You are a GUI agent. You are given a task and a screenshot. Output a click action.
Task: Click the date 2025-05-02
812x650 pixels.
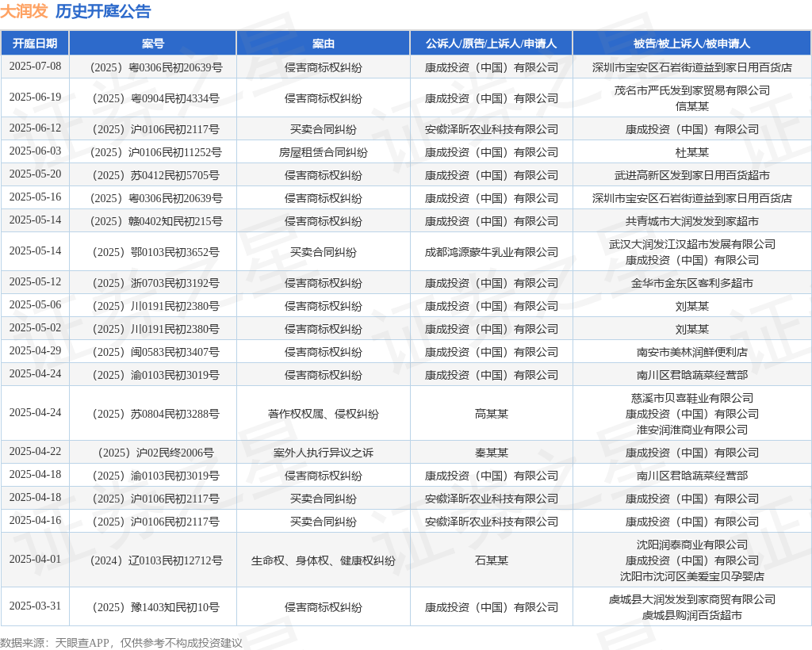coord(35,328)
